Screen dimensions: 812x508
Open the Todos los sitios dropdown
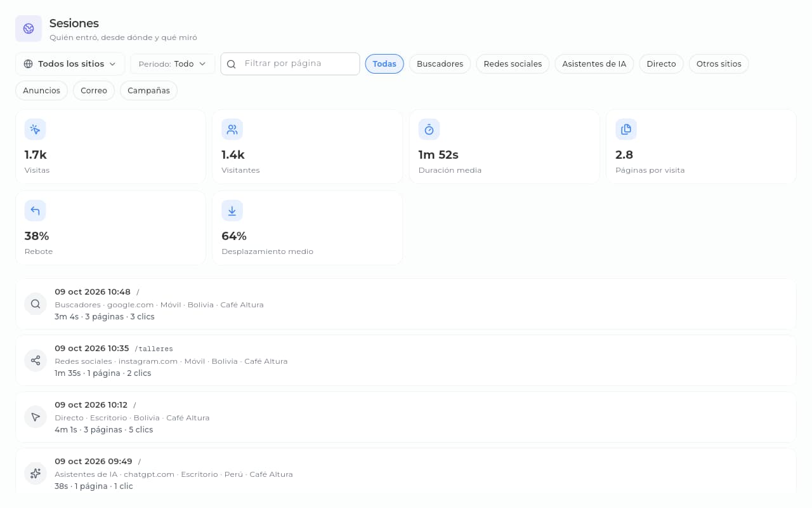pyautogui.click(x=70, y=64)
